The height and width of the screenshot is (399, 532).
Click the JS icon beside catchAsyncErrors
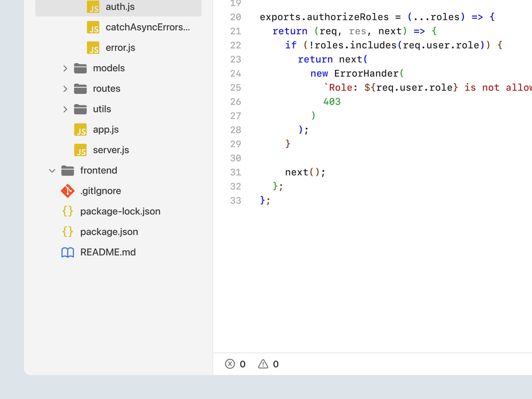click(x=93, y=28)
